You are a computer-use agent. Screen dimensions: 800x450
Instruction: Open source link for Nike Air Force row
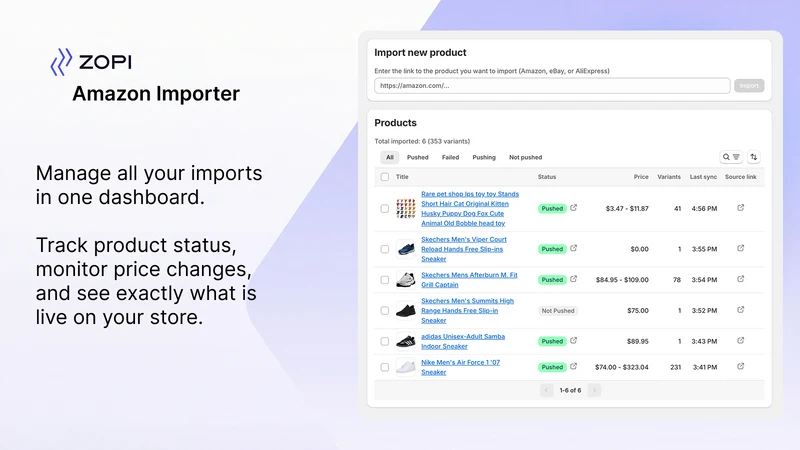click(x=740, y=366)
